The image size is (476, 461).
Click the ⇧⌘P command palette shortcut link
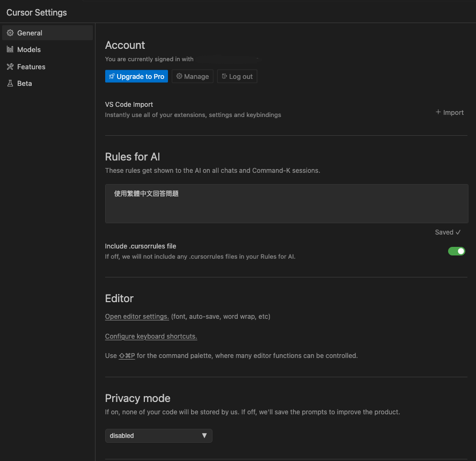[127, 356]
